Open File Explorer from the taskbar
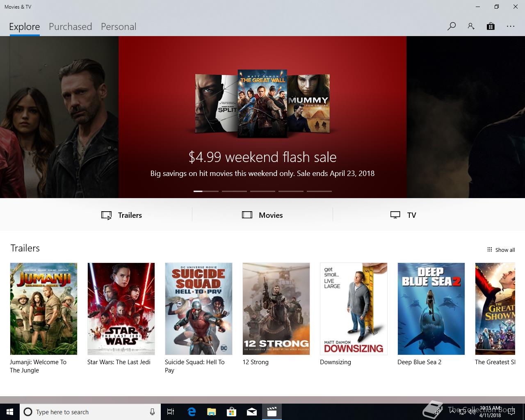Image resolution: width=525 pixels, height=420 pixels. 212,412
